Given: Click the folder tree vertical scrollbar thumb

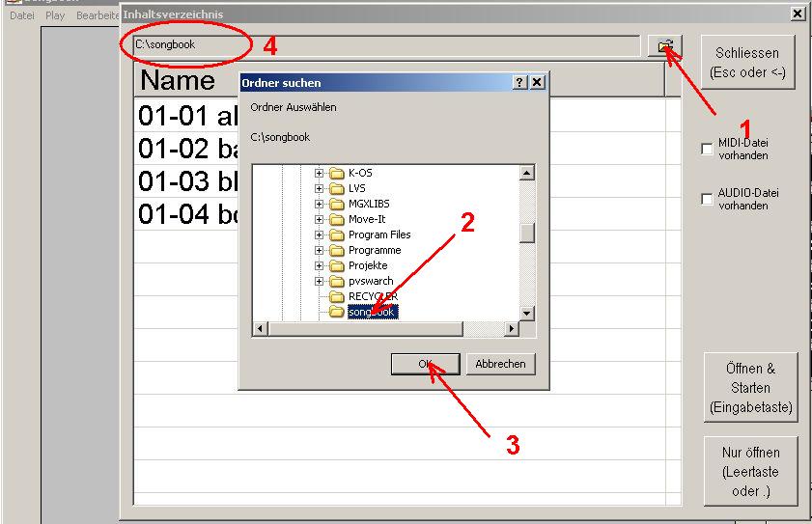Looking at the screenshot, I should click(x=527, y=233).
